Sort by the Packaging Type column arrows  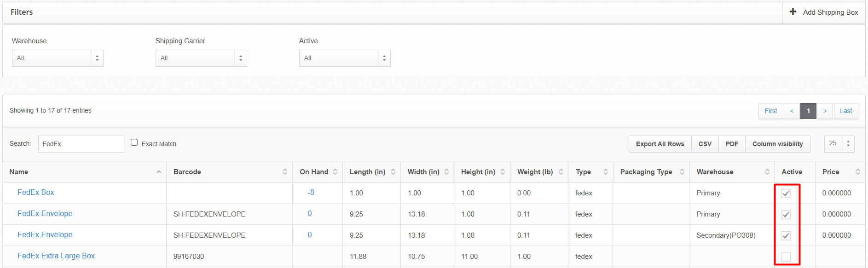[x=682, y=172]
